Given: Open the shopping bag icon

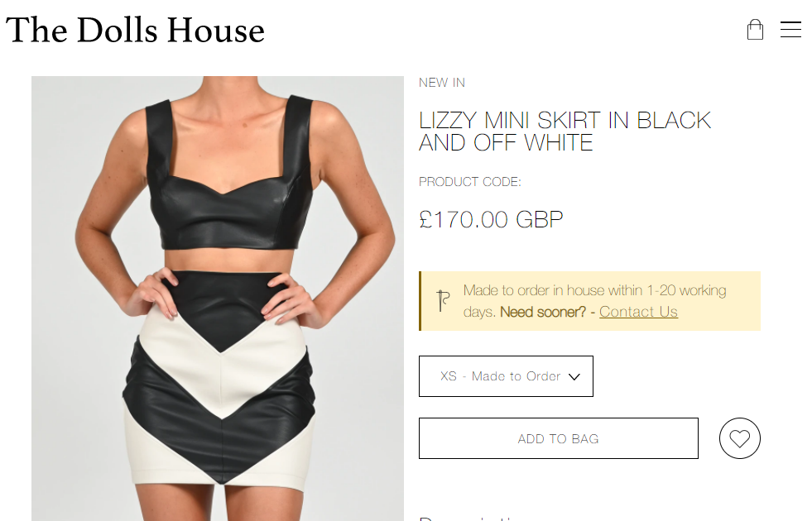Looking at the screenshot, I should [x=755, y=30].
